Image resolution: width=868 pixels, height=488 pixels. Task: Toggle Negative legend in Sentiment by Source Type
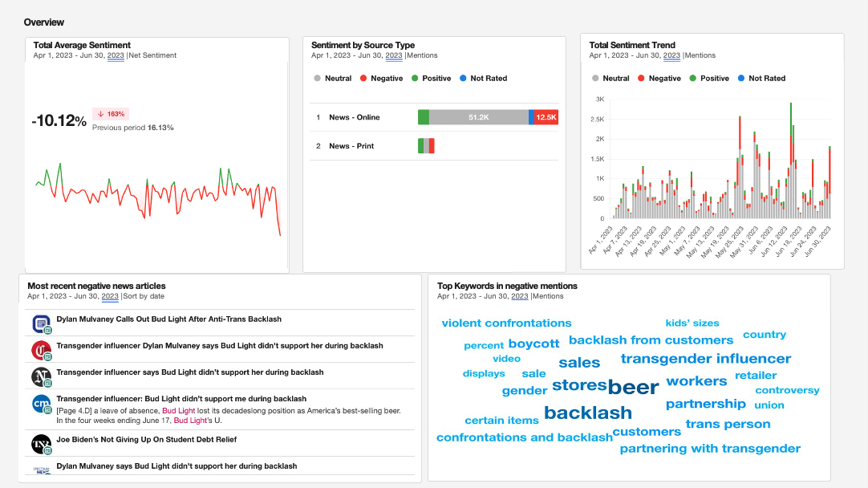tap(381, 79)
